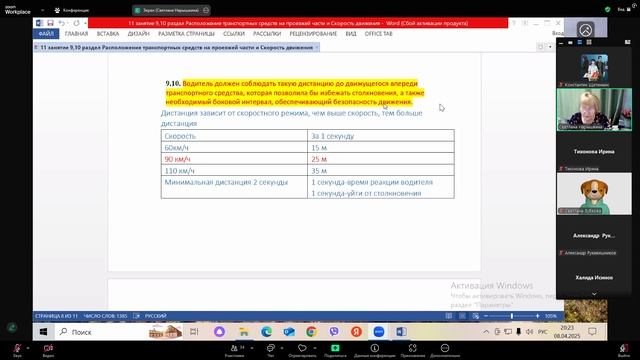Open the Word icon on taskbar
The image size is (640, 360).
401,332
